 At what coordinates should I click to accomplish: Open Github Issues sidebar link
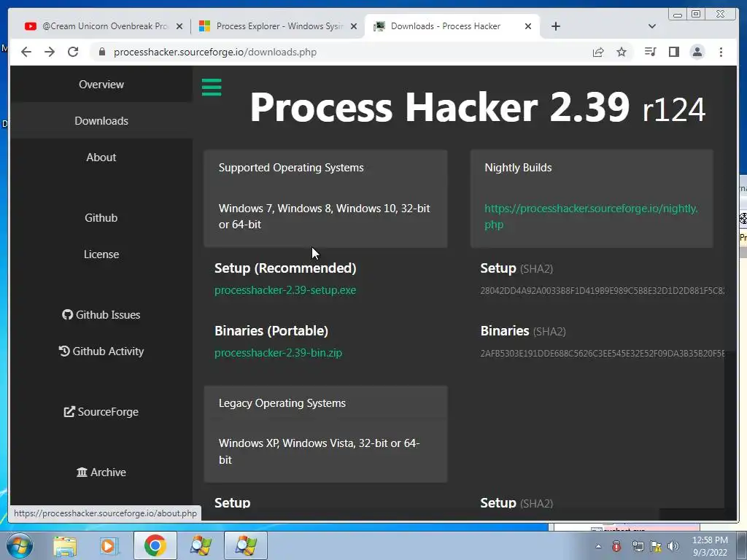click(x=101, y=315)
